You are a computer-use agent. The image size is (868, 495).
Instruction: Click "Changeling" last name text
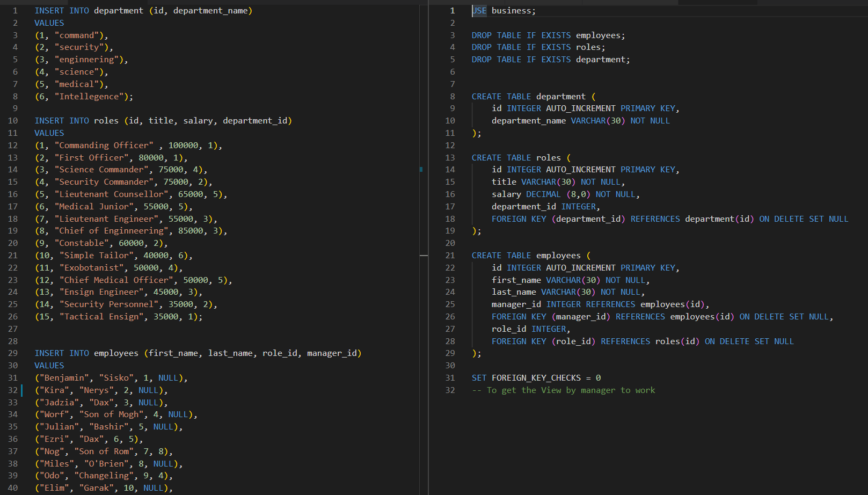pyautogui.click(x=104, y=476)
